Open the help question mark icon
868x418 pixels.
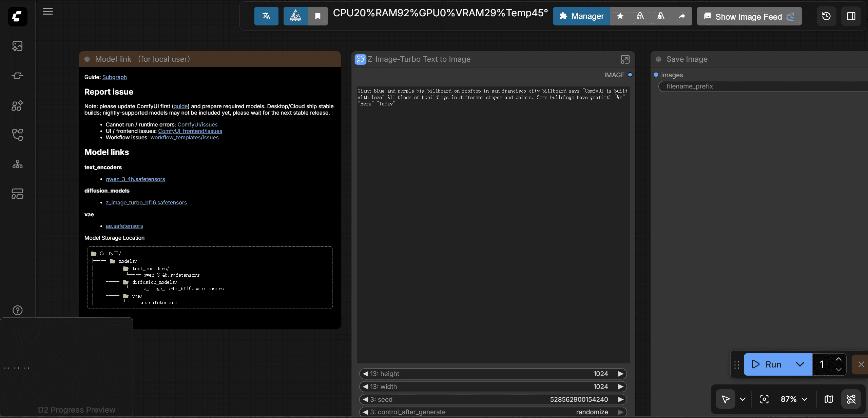click(17, 310)
